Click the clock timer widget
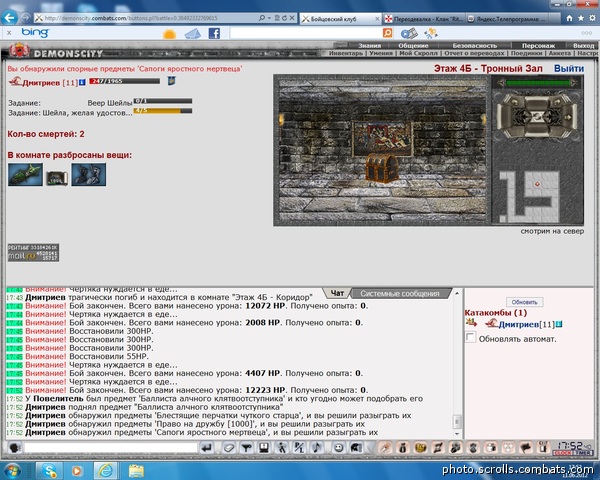The height and width of the screenshot is (480, 600). pos(572,449)
